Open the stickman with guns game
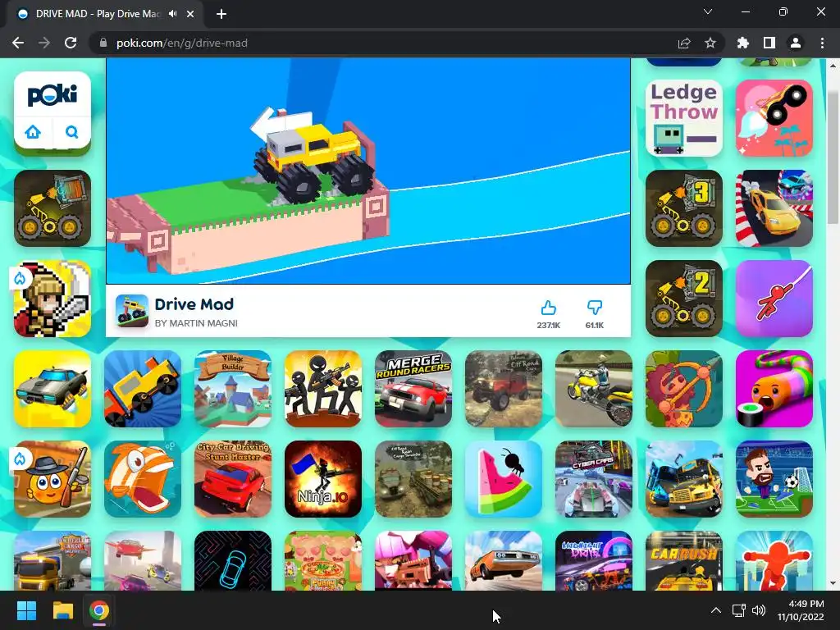Screen dimensions: 840x630 (323, 389)
